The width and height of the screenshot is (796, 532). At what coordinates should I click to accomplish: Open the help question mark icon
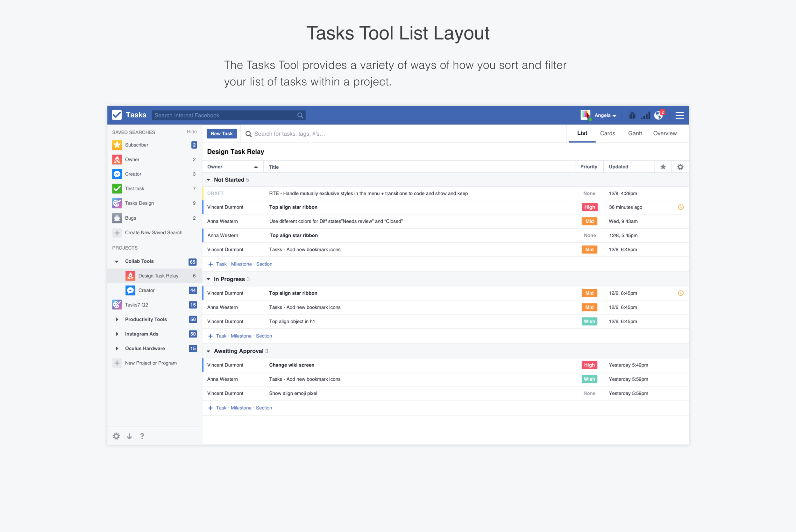pyautogui.click(x=142, y=436)
